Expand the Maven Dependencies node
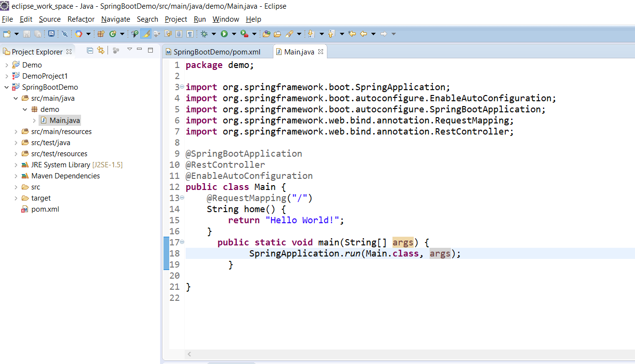Image resolution: width=635 pixels, height=364 pixels. click(x=16, y=176)
